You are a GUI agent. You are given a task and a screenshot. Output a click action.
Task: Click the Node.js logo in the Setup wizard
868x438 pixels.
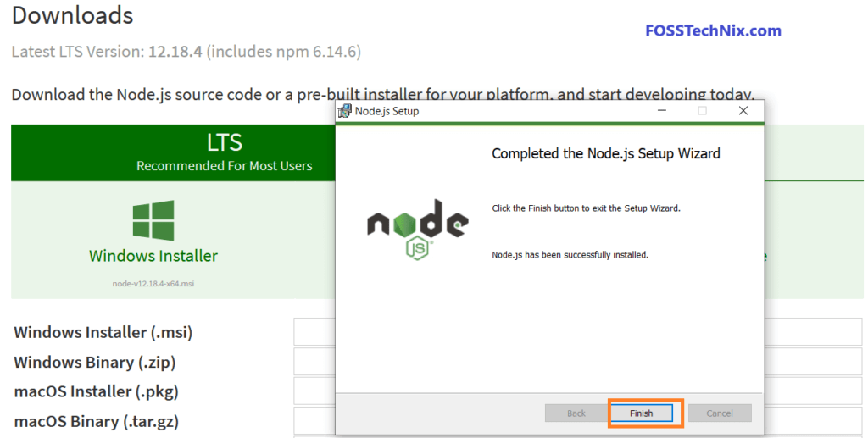[418, 229]
